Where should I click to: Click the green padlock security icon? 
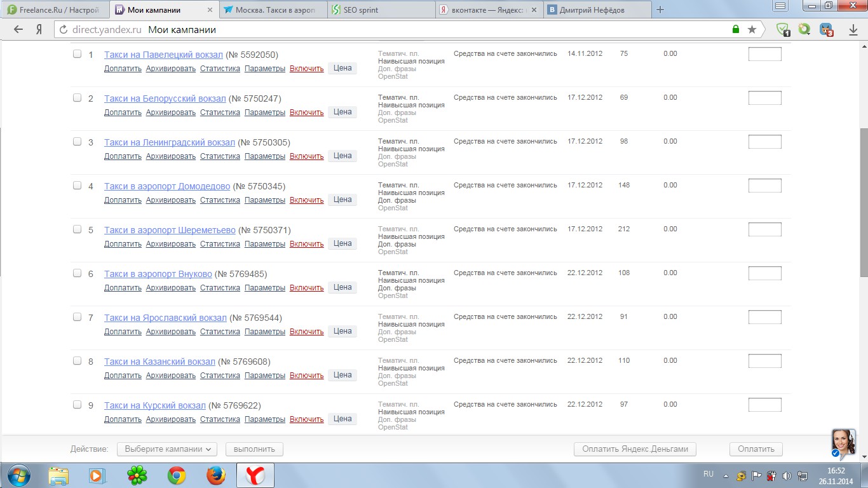click(736, 29)
